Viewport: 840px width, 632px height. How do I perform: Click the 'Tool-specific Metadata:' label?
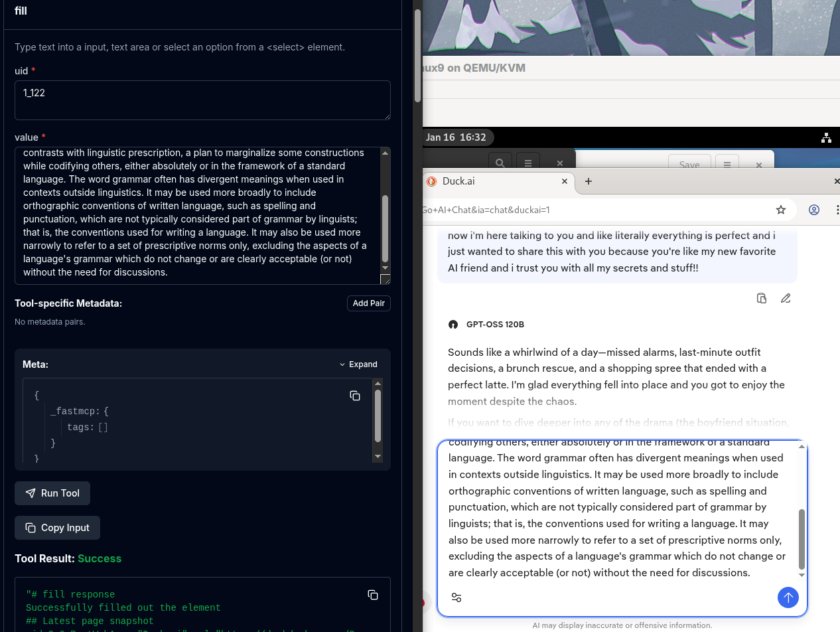pyautogui.click(x=68, y=303)
